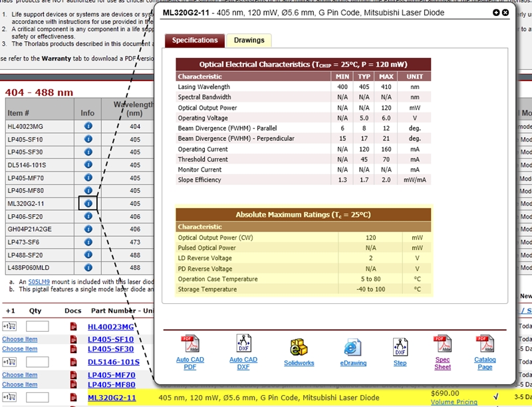The width and height of the screenshot is (532, 407).
Task: Add DL5146-101S to cart via +1 icon
Action: click(9, 362)
